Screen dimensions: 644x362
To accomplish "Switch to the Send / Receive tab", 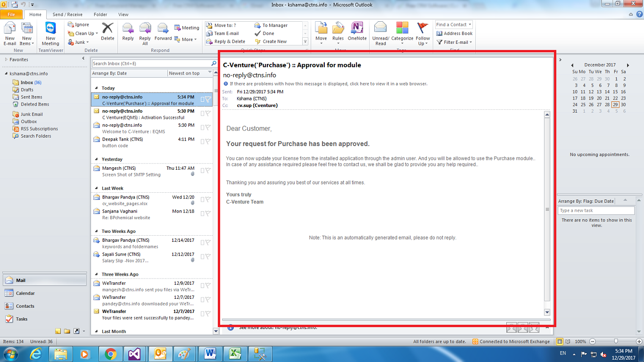I will [x=67, y=15].
